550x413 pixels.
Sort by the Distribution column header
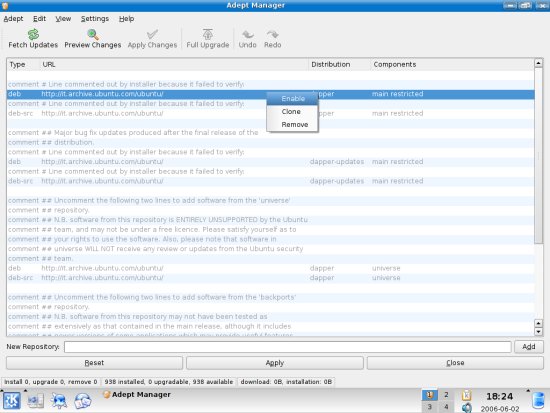click(339, 65)
